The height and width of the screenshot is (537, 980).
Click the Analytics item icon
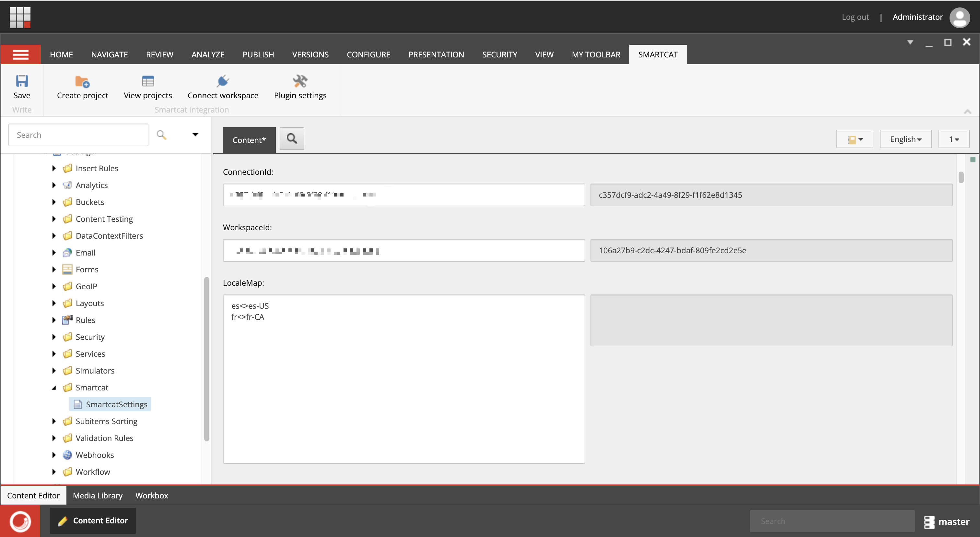click(67, 185)
